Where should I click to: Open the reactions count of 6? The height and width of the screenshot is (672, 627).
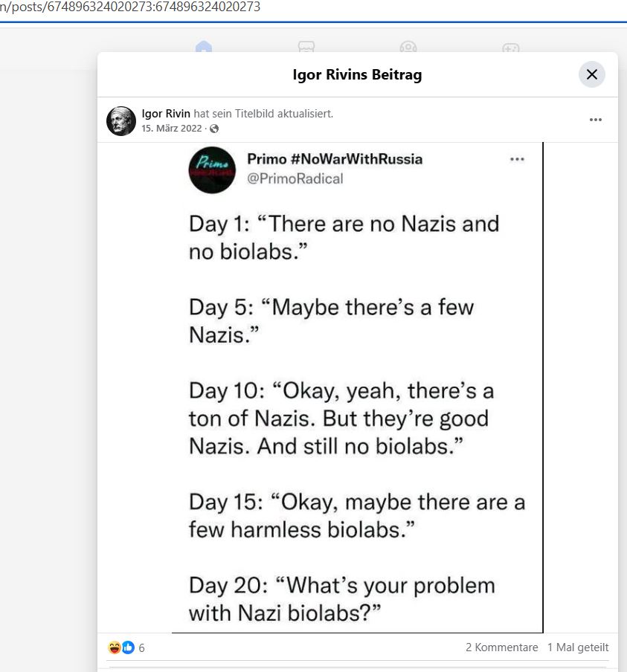click(141, 647)
